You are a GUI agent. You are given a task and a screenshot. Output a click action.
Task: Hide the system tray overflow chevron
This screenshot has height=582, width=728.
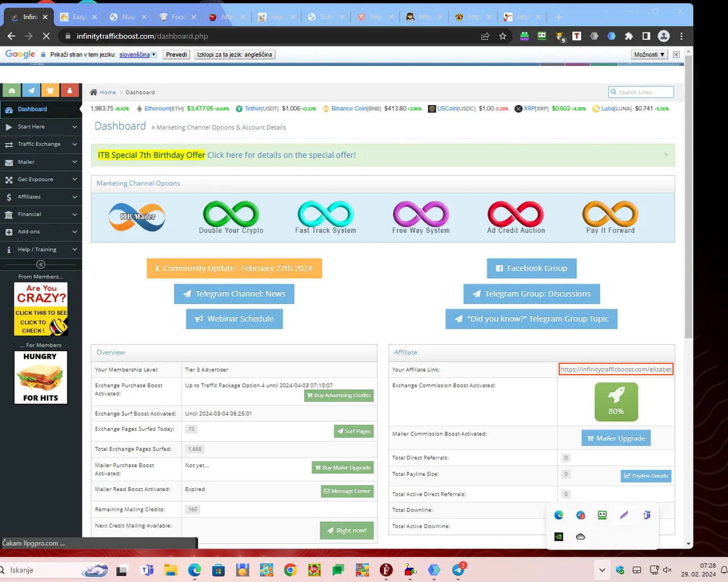[602, 569]
